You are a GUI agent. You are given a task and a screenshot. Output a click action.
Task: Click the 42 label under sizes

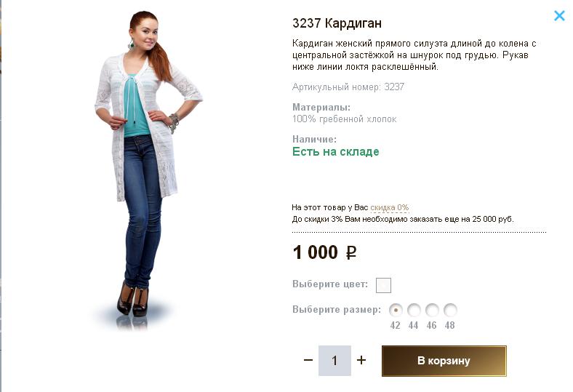[x=395, y=326]
